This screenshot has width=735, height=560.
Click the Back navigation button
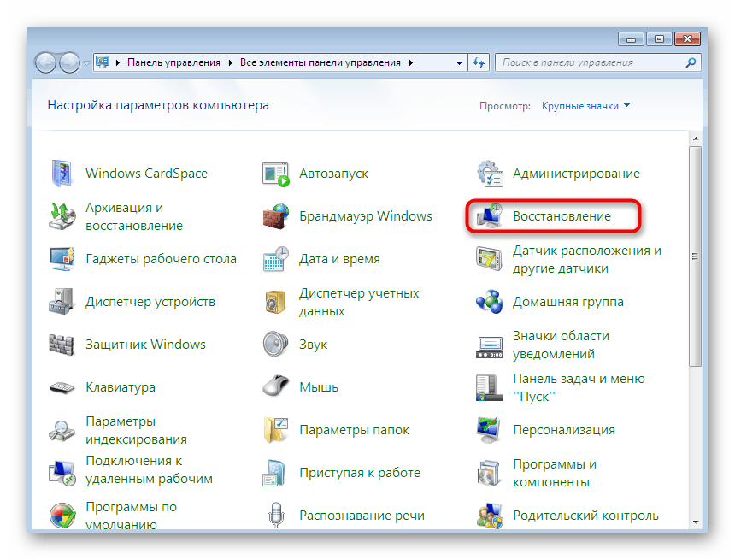point(46,63)
